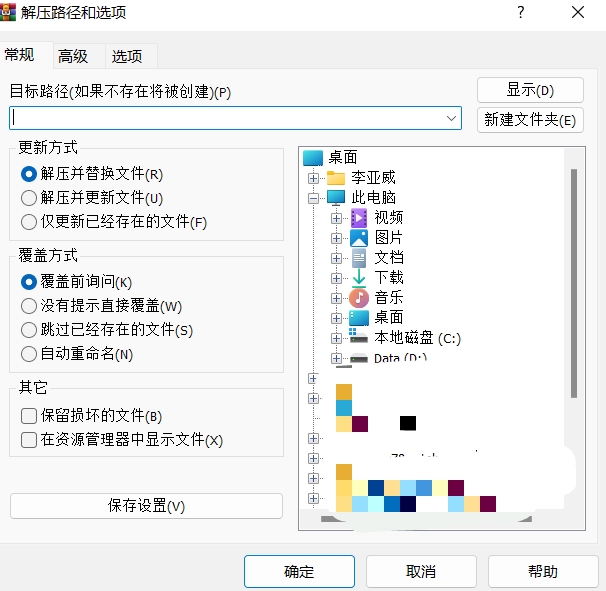Expand the 音乐 tree node

(336, 298)
